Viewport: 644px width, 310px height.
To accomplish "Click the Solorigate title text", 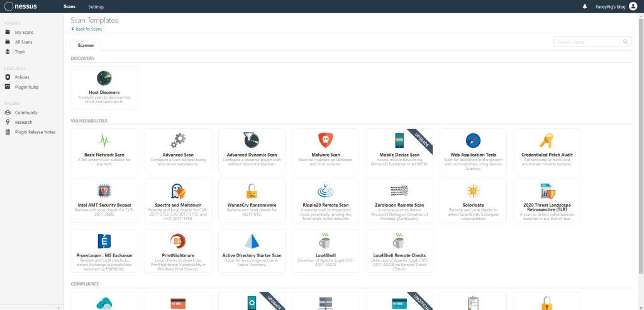I will 473,205.
